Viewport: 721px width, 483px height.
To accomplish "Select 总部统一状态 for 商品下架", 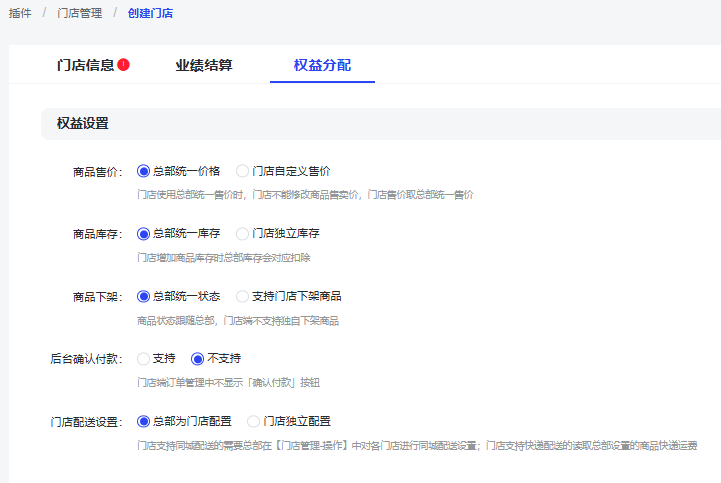I will (x=144, y=296).
